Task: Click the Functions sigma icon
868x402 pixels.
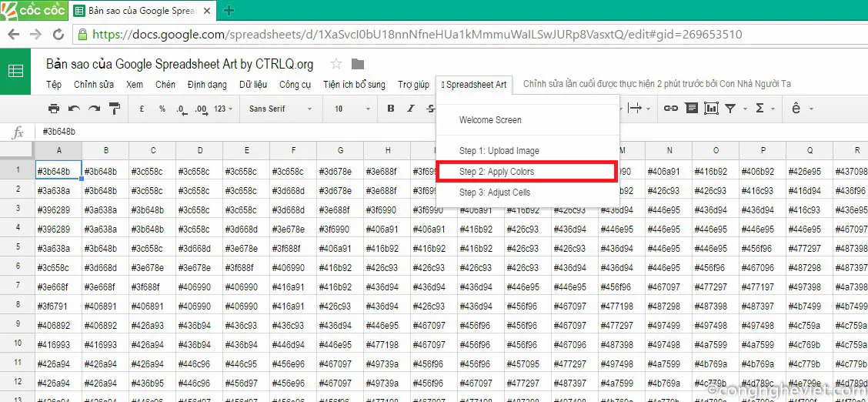Action: (x=759, y=109)
